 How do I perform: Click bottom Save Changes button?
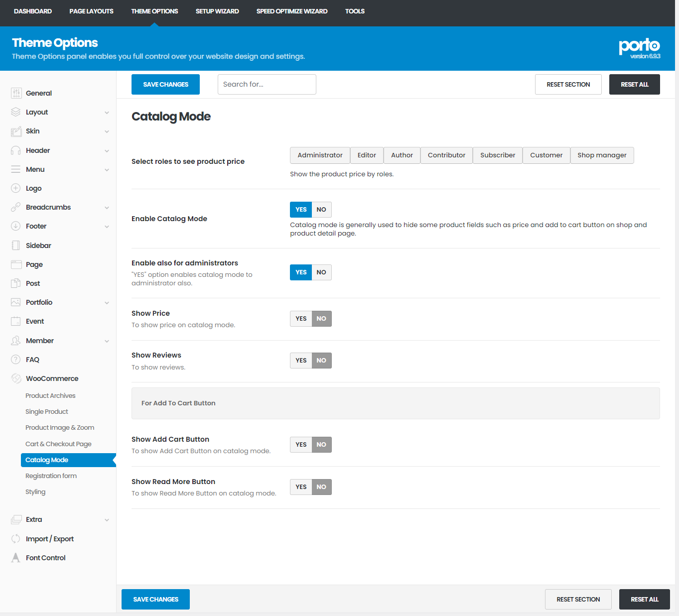tap(155, 600)
